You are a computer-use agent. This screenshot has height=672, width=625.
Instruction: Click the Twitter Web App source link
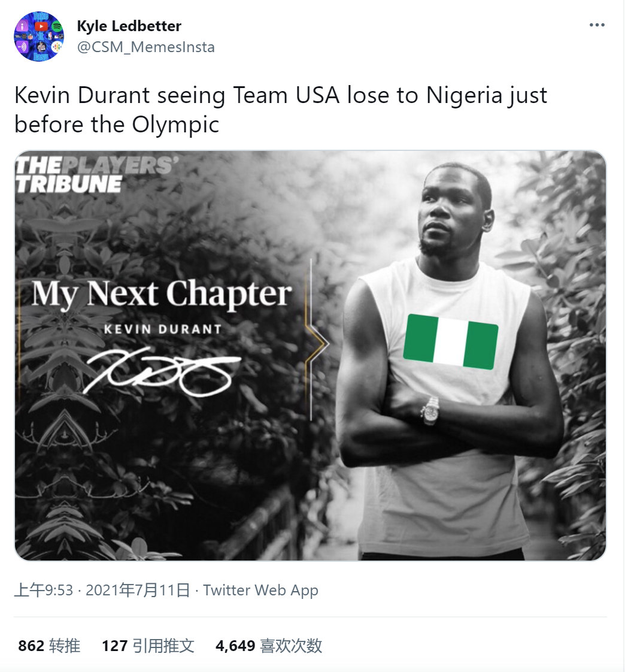click(x=260, y=590)
